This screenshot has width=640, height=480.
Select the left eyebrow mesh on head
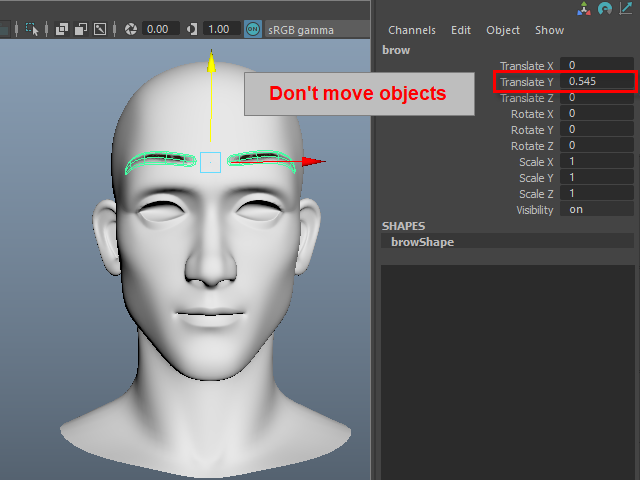coord(160,162)
